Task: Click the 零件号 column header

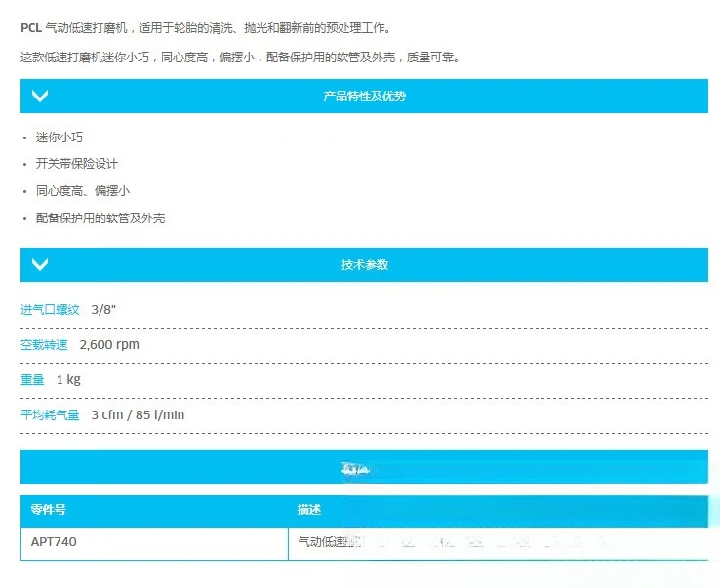Action: (x=48, y=509)
